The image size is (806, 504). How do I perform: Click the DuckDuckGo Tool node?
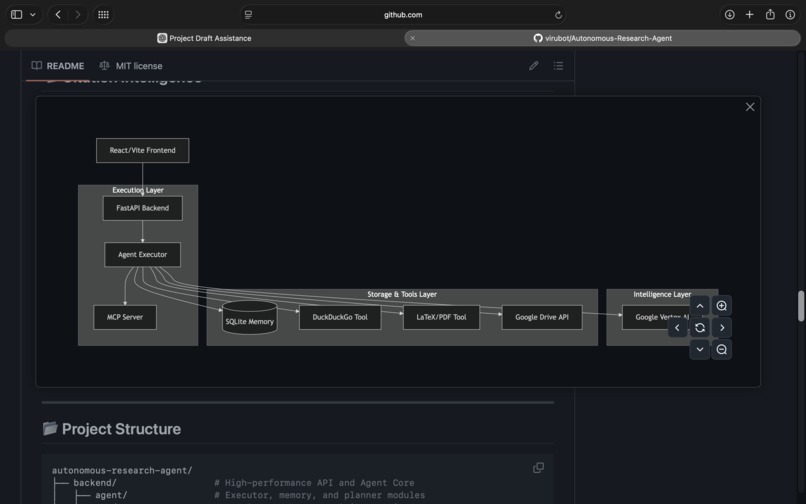click(340, 317)
